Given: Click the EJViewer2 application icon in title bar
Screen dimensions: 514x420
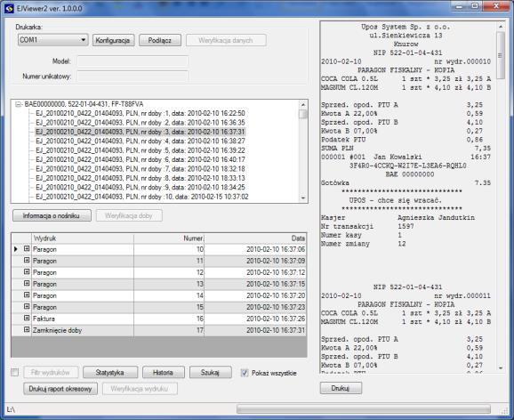Looking at the screenshot, I should click(x=9, y=8).
